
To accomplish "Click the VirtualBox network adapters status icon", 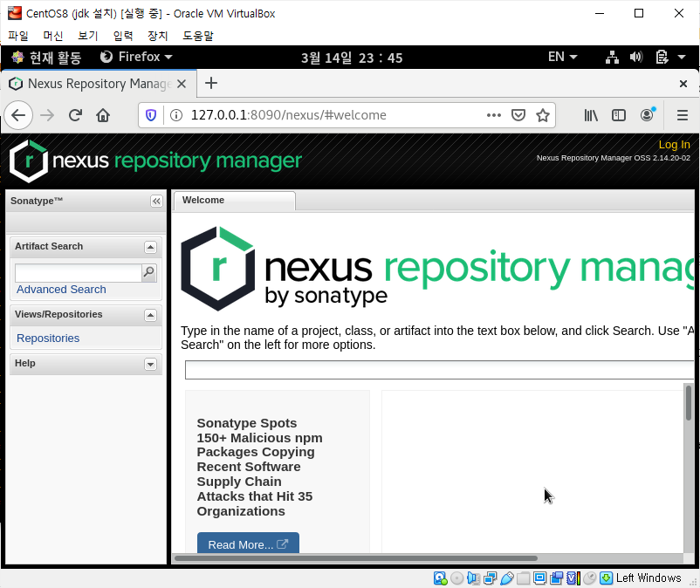I will tap(491, 578).
